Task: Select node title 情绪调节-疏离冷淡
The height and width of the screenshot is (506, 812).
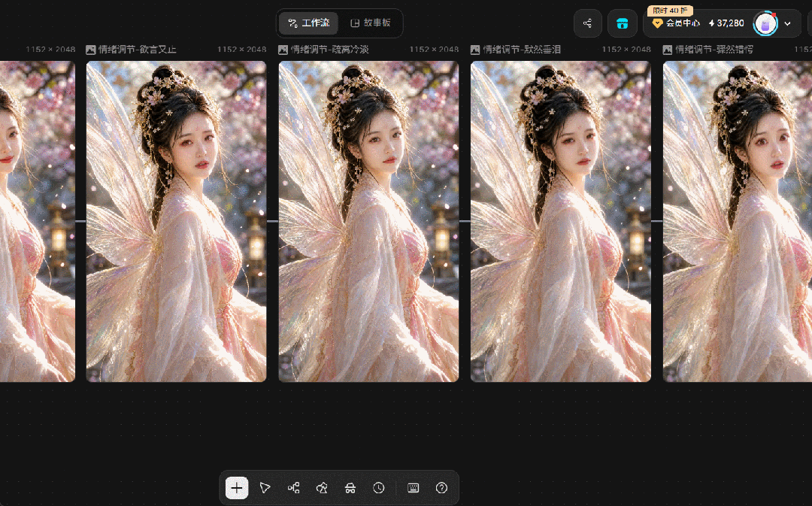Action: (x=330, y=50)
